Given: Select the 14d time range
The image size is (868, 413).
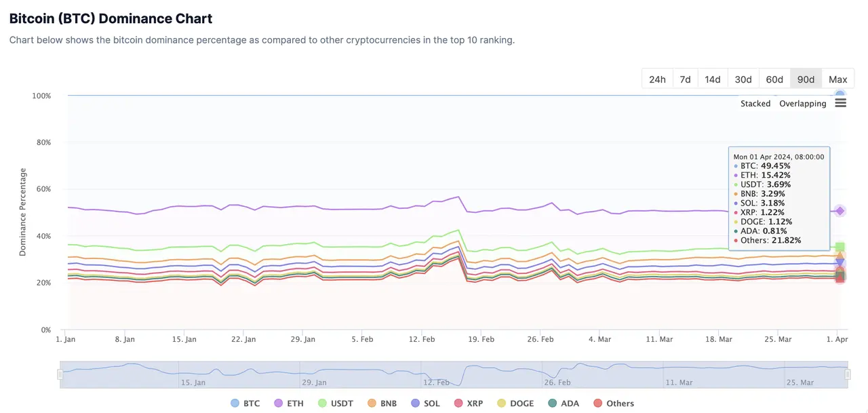Looking at the screenshot, I should pos(712,79).
